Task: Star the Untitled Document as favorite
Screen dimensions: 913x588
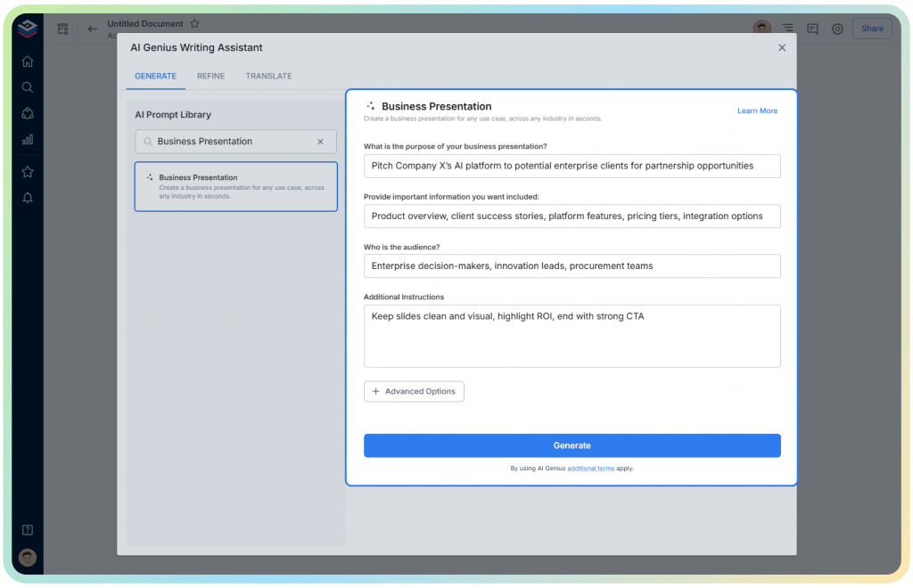Action: tap(195, 24)
